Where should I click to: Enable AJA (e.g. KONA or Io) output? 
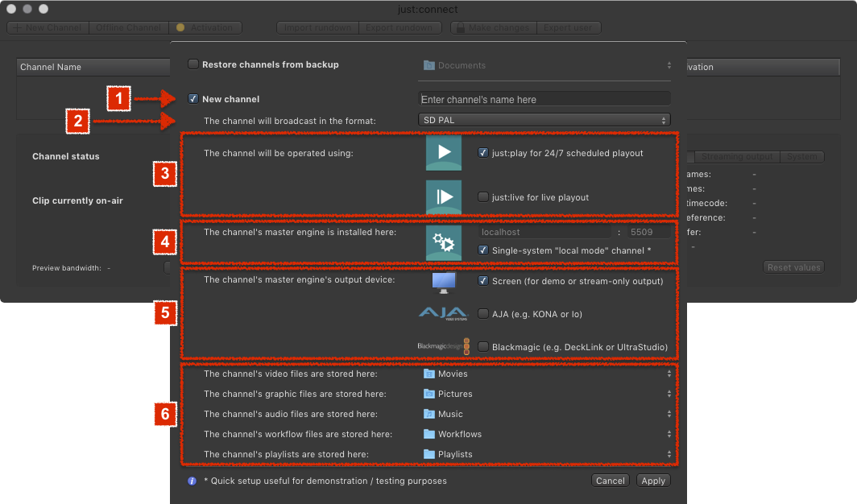[482, 314]
